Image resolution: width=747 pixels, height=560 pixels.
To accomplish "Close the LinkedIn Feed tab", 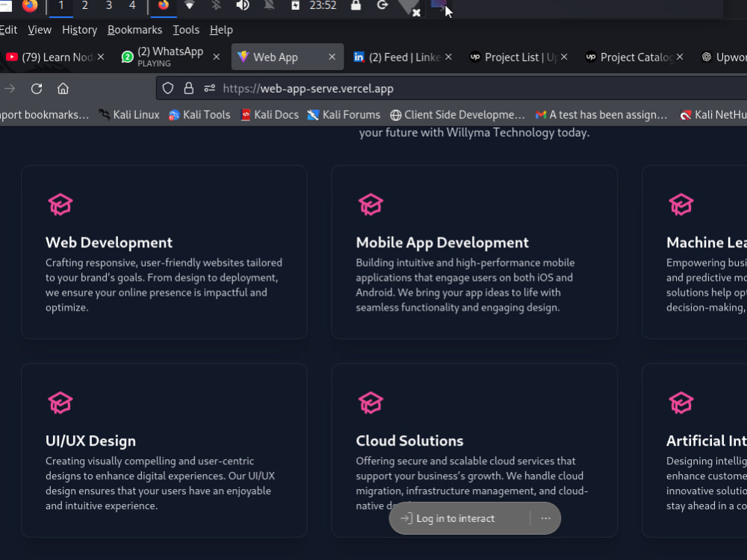I will tap(448, 57).
